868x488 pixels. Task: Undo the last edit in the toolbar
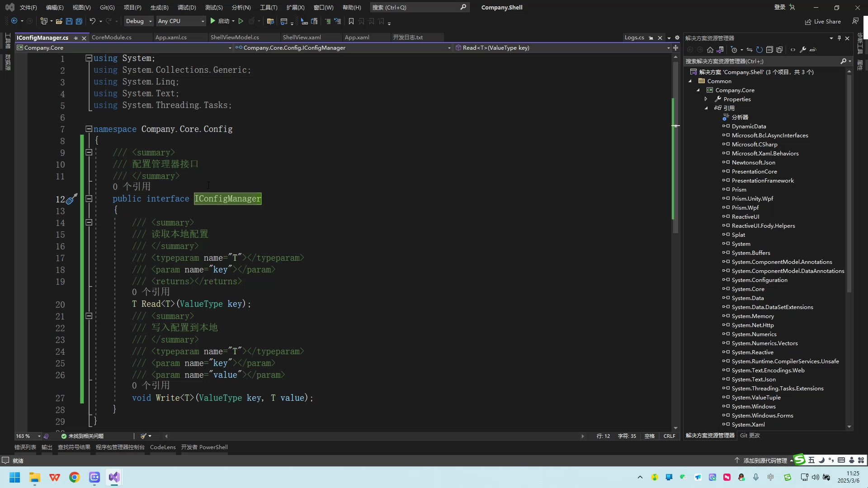[93, 21]
